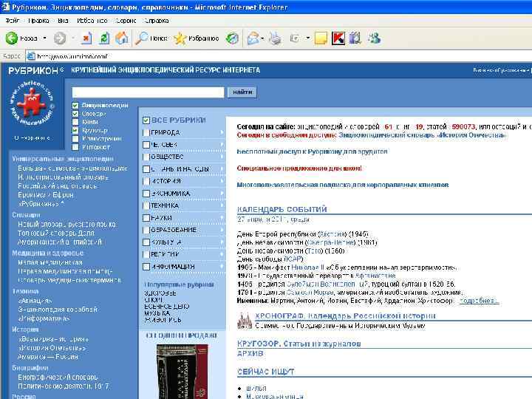Stop page loading with the red X icon
The image size is (532, 399).
click(86, 38)
